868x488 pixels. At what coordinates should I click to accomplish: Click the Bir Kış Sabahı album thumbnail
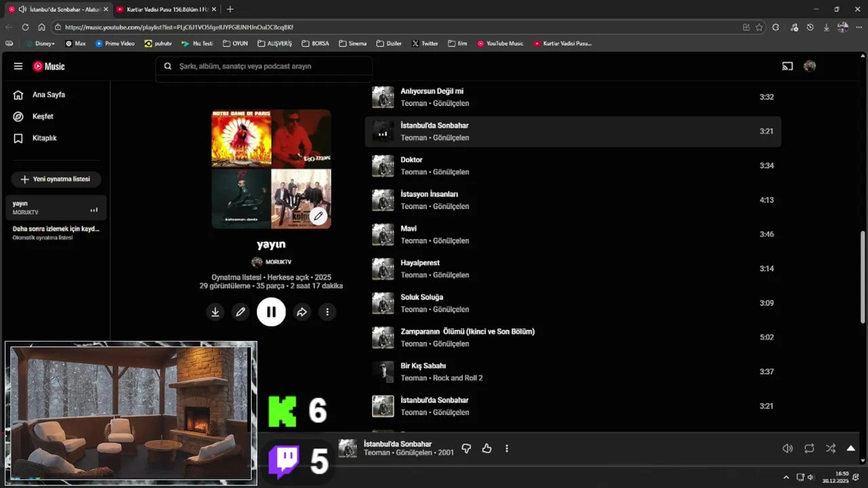point(383,371)
